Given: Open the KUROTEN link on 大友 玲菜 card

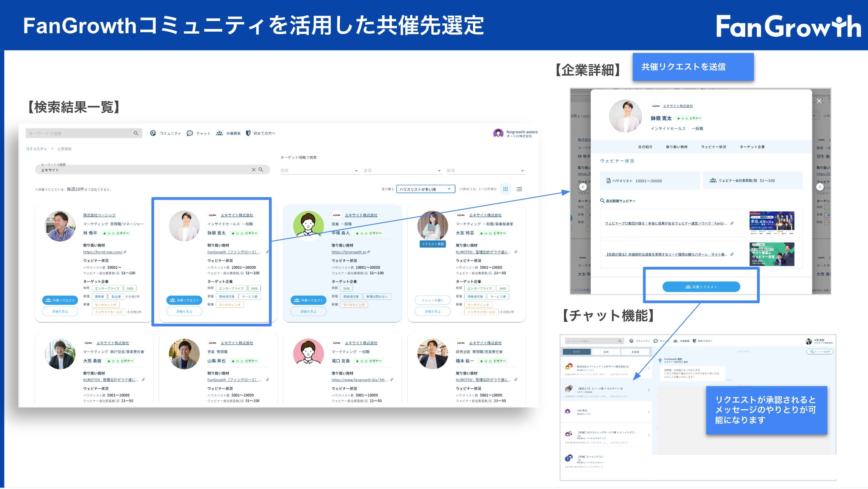Looking at the screenshot, I should click(483, 252).
